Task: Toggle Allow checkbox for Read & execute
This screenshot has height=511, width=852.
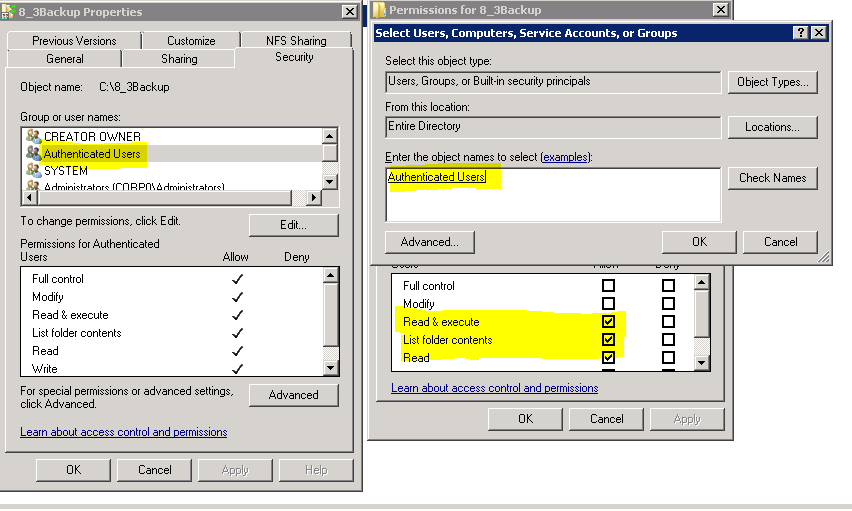Action: click(x=608, y=322)
